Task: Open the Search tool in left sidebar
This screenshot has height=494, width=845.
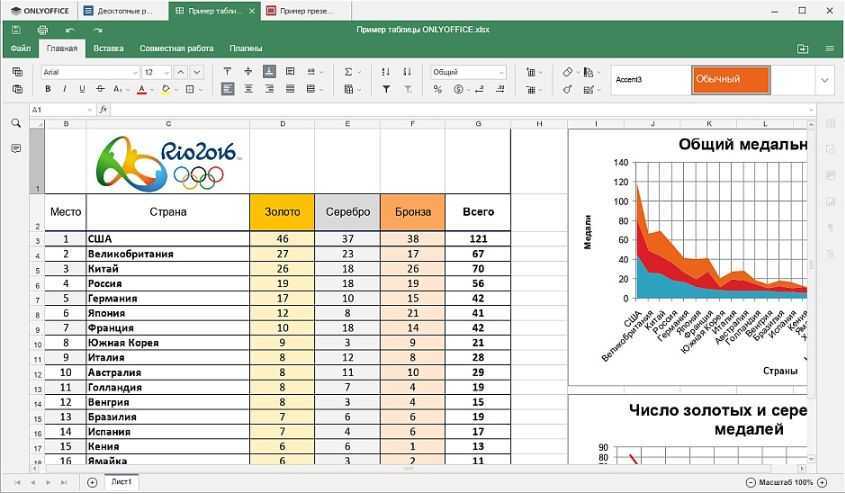Action: click(16, 123)
